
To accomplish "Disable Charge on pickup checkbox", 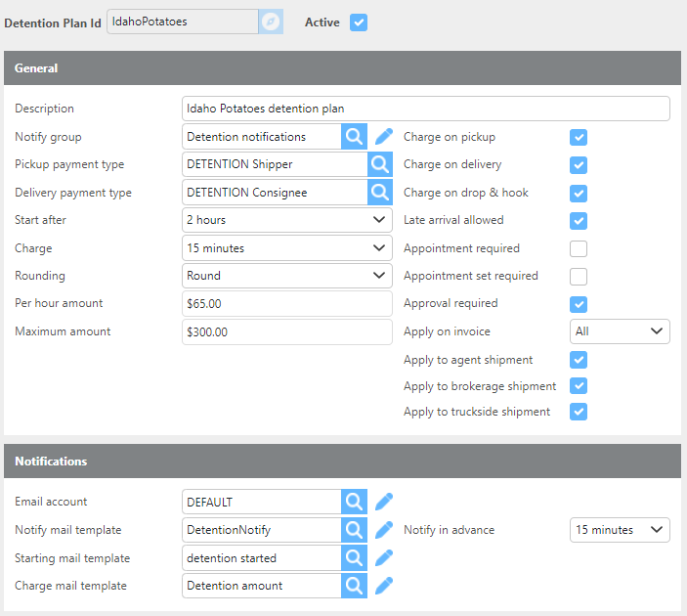I will [x=579, y=137].
